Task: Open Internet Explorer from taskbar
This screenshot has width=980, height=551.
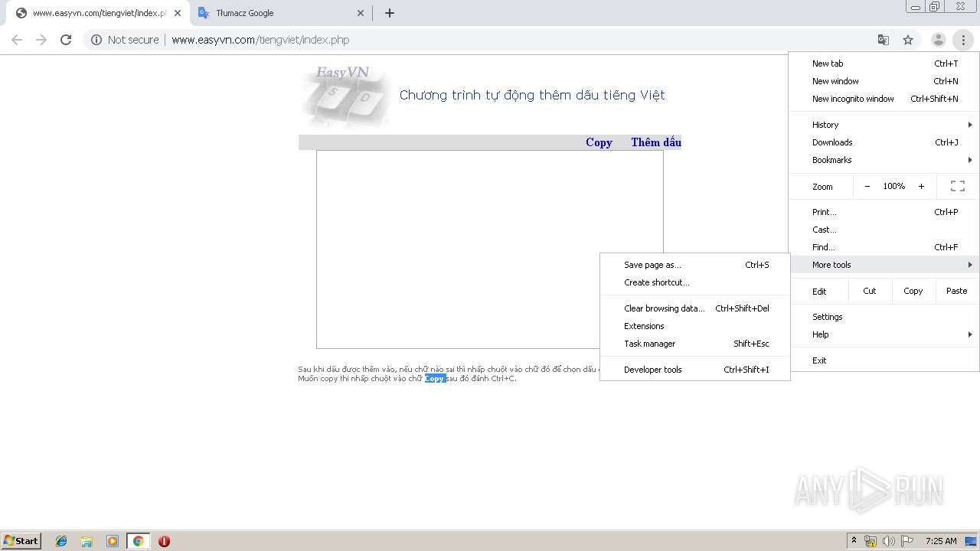Action: coord(61,541)
